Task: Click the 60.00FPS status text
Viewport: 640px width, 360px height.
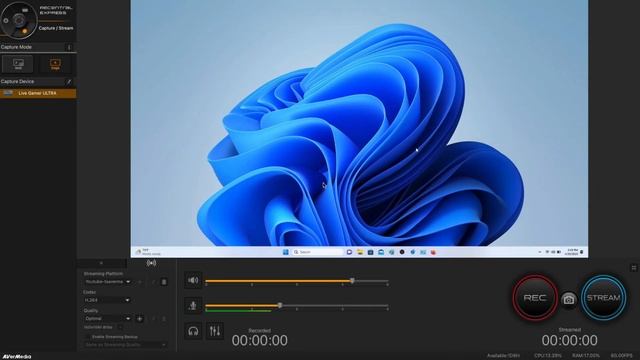Action: (x=621, y=356)
